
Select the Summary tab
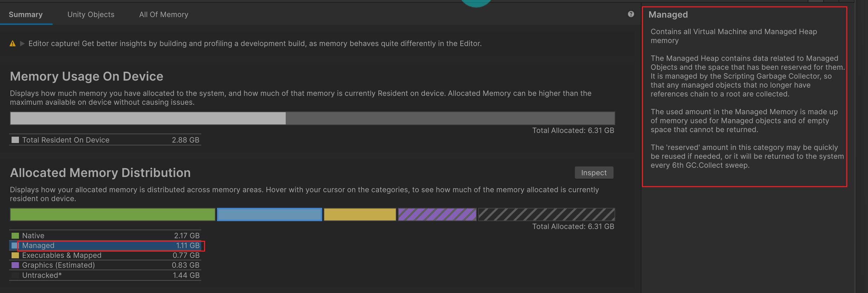[26, 15]
